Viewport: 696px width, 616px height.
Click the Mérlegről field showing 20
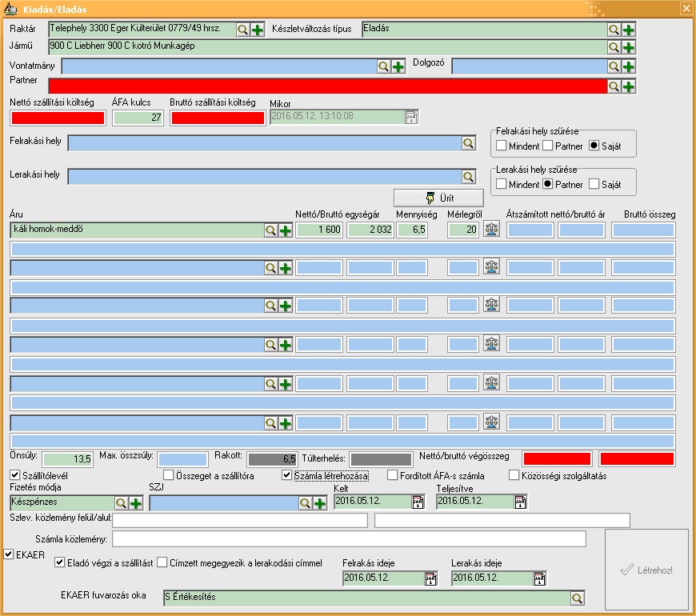(463, 230)
